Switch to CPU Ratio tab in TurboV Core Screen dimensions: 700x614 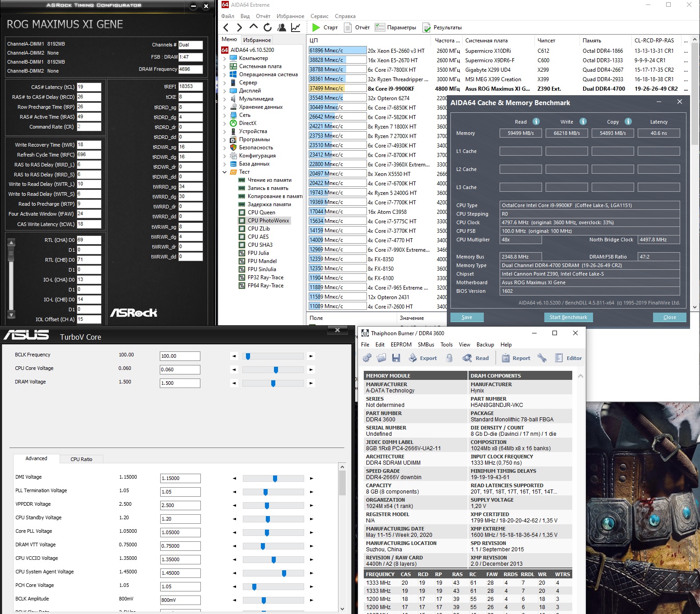pos(81,459)
